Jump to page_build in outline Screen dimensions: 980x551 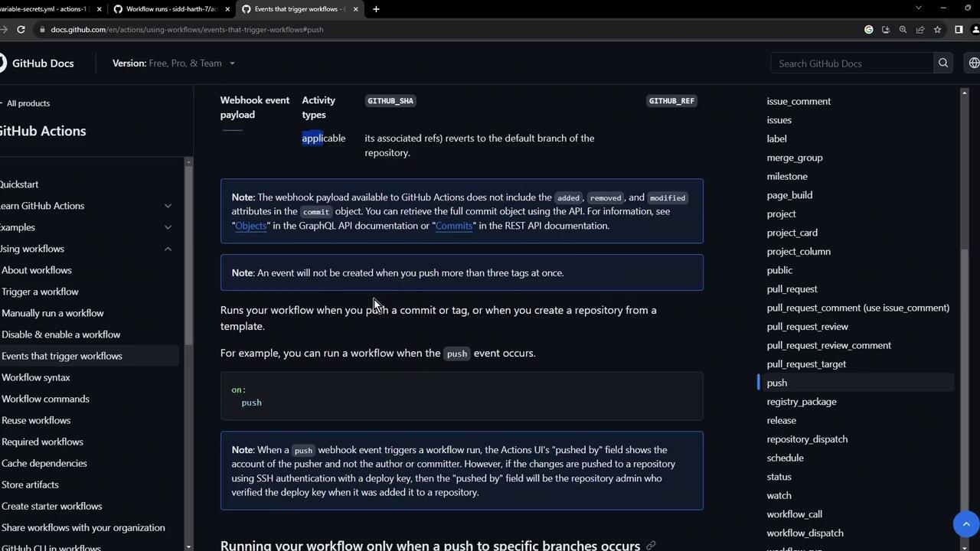click(789, 195)
